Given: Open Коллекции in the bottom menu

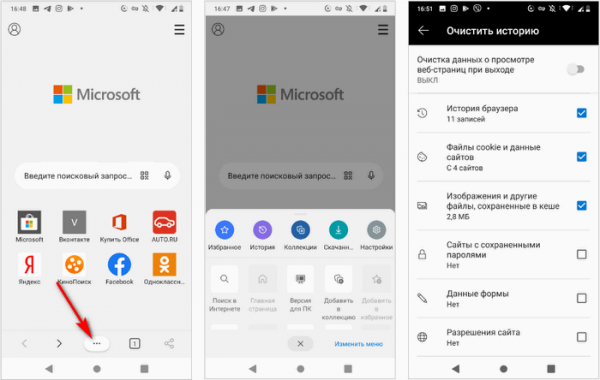Looking at the screenshot, I should tap(300, 235).
